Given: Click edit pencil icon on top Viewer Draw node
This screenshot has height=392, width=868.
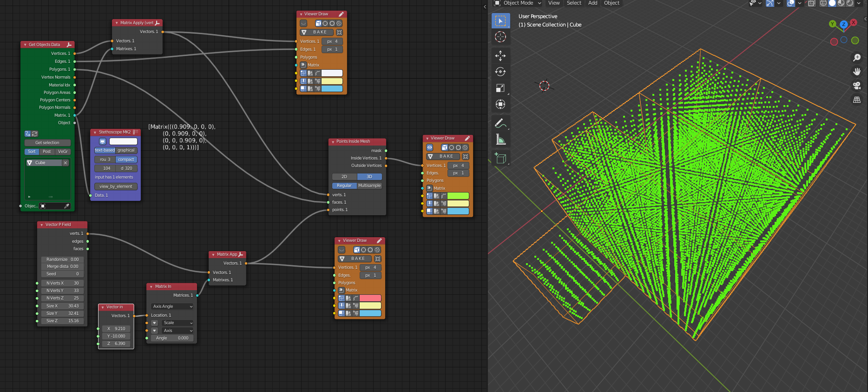Looking at the screenshot, I should coord(341,14).
